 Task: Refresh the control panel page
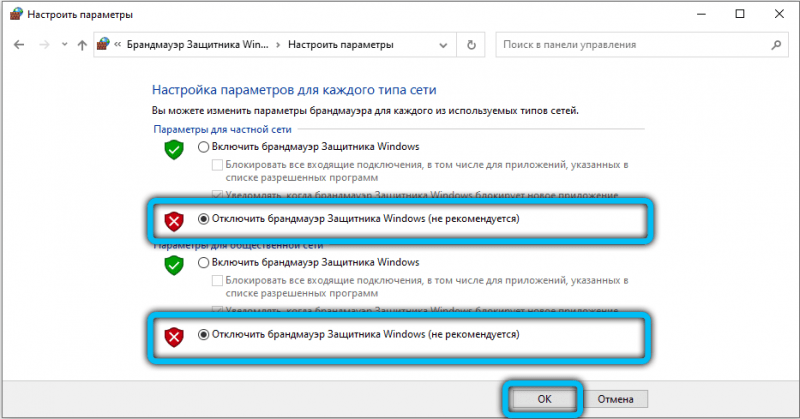coord(471,45)
